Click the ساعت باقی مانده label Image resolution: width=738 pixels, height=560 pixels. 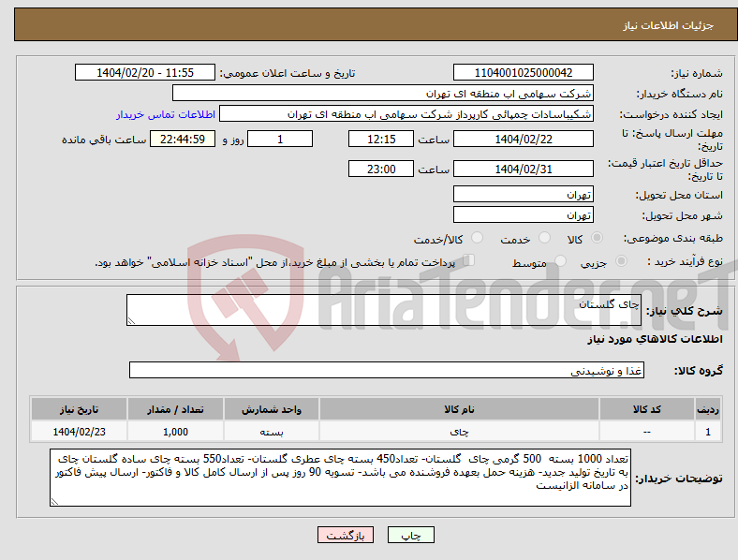pyautogui.click(x=104, y=140)
